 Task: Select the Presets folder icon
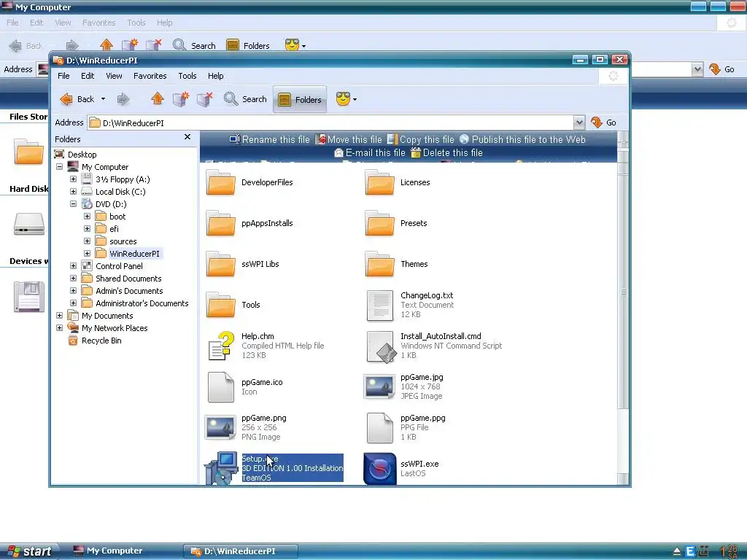point(379,223)
